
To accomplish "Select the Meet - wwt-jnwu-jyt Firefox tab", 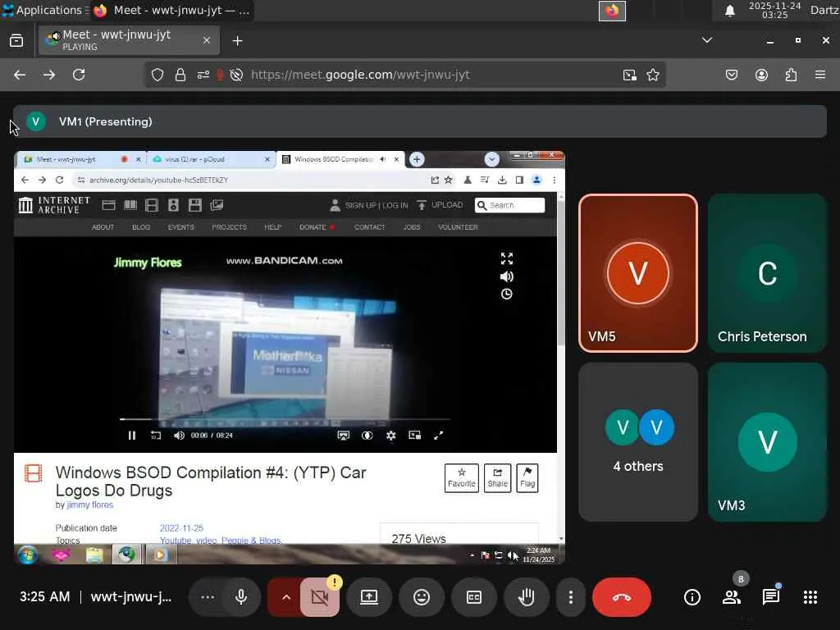I will click(x=129, y=40).
